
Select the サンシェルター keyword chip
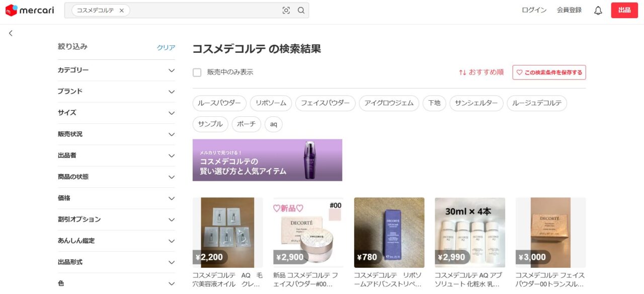476,103
